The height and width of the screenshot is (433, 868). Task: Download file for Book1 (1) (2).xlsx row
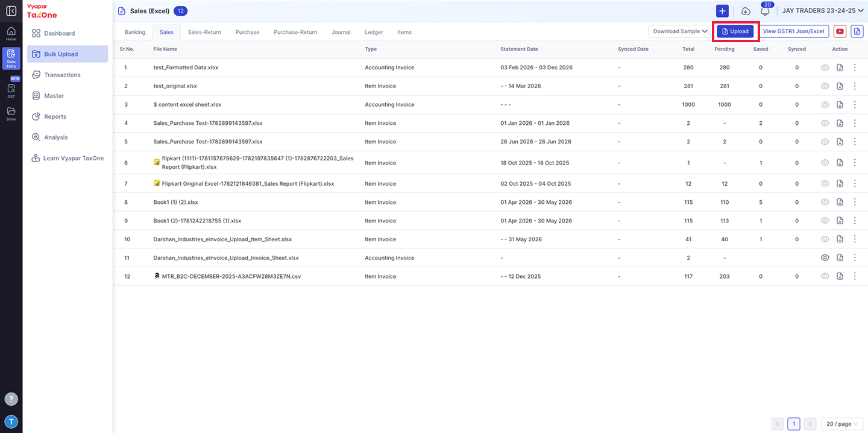[x=840, y=203]
